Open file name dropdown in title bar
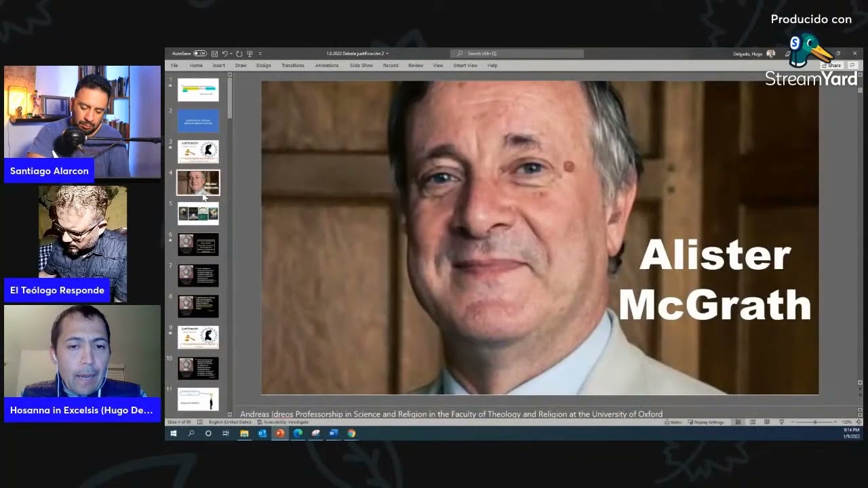The width and height of the screenshot is (868, 488). click(x=387, y=54)
